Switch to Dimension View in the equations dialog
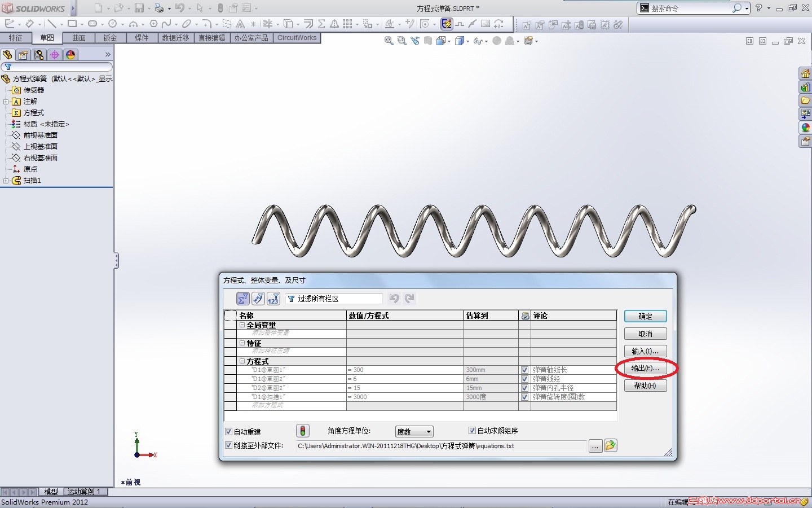The height and width of the screenshot is (508, 812). click(x=258, y=299)
